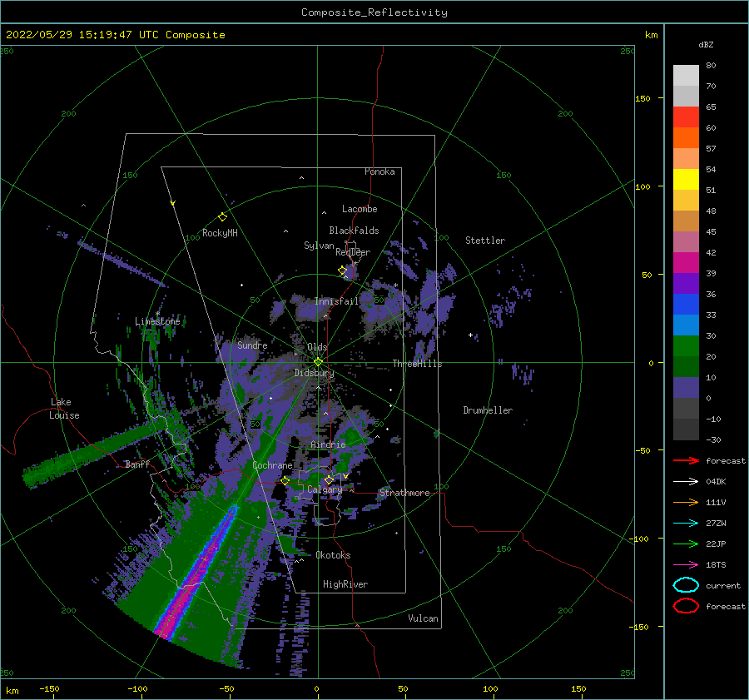Screen dimensions: 749x700
Task: Click the bottom axis '-150' tick label
Action: point(49,688)
